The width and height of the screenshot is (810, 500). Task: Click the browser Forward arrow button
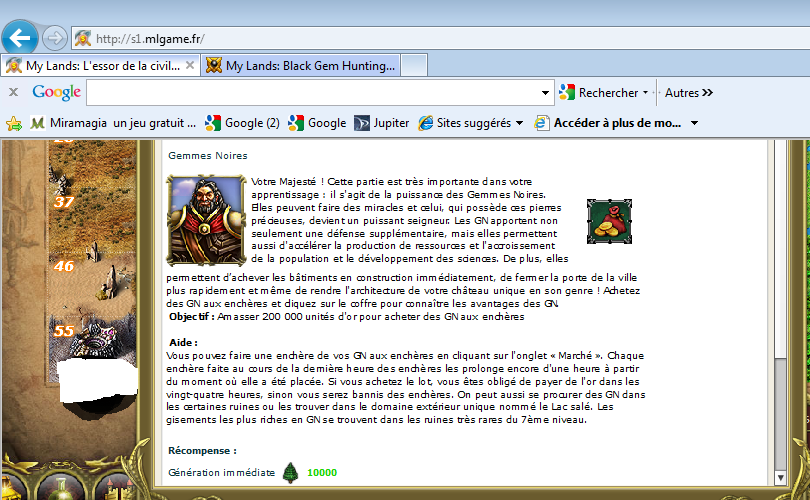[54, 38]
